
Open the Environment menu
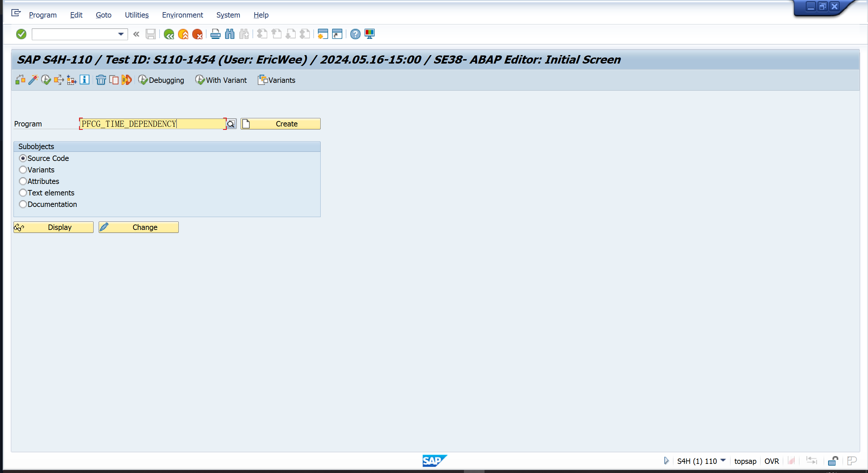coord(182,15)
